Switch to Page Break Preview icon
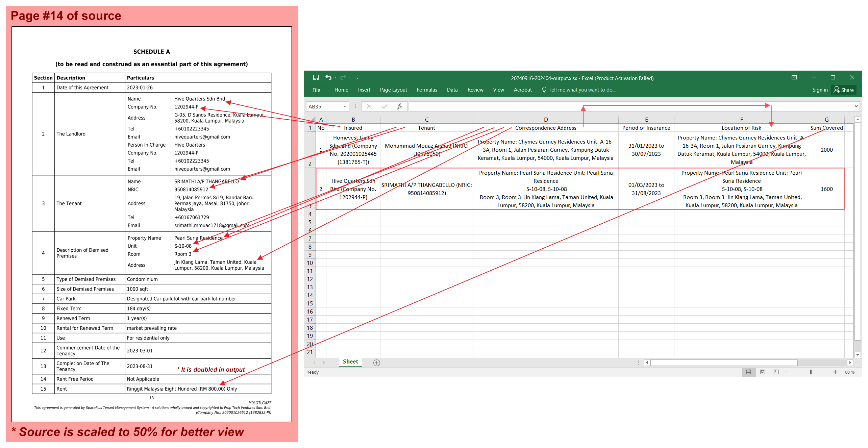 (776, 372)
